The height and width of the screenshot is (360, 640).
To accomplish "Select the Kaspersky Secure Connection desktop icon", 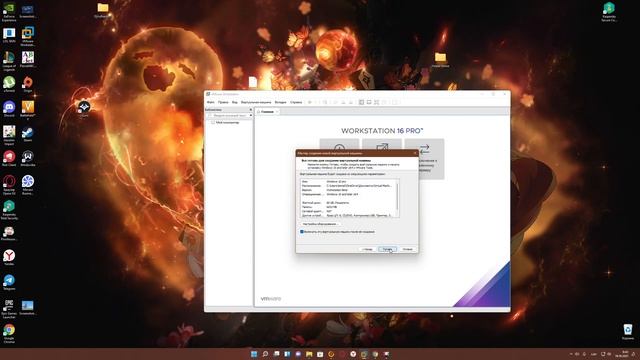I will coord(609,12).
